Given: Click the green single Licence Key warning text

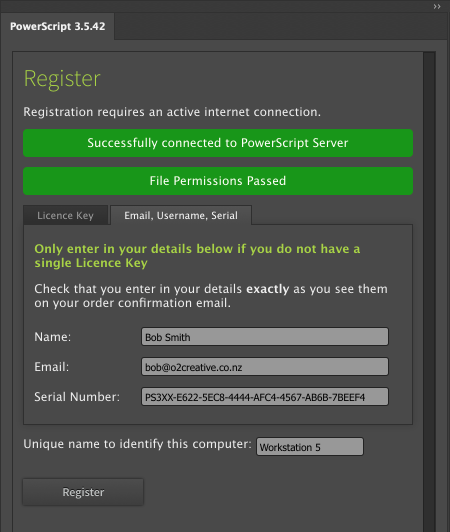Looking at the screenshot, I should coord(197,256).
